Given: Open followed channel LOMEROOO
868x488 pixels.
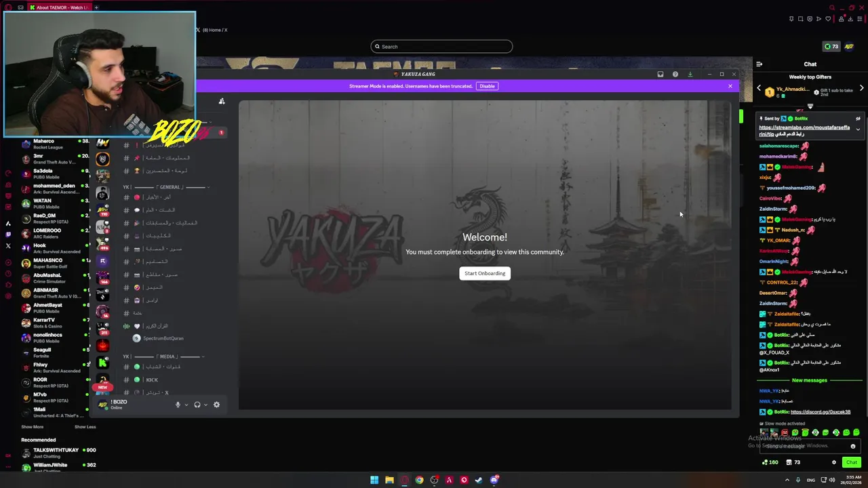Looking at the screenshot, I should (x=56, y=233).
